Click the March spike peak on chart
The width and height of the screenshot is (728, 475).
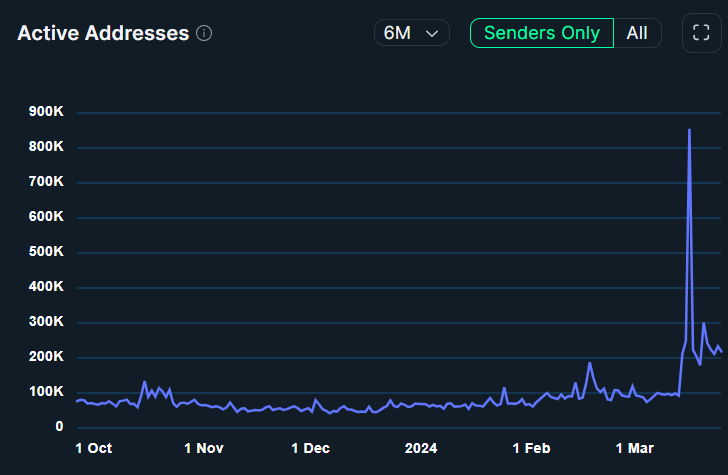click(689, 130)
